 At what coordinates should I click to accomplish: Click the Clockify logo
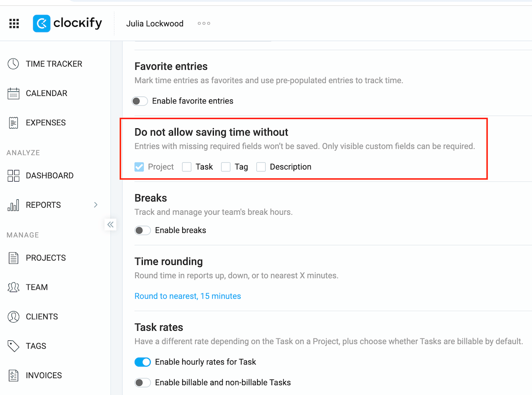pyautogui.click(x=67, y=23)
